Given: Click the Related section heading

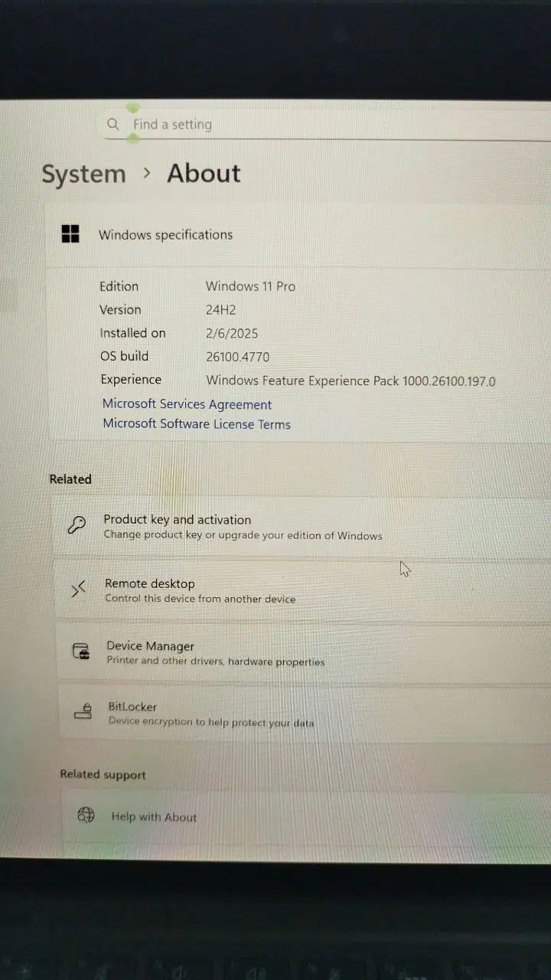Looking at the screenshot, I should (x=70, y=479).
